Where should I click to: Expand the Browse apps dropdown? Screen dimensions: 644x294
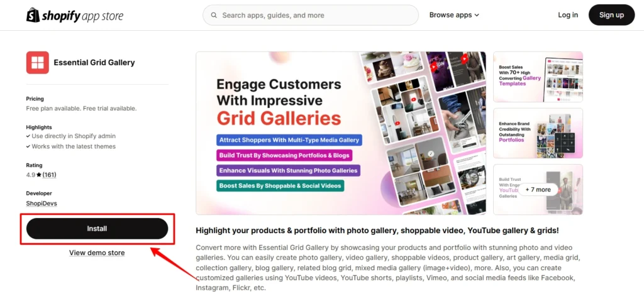[454, 15]
